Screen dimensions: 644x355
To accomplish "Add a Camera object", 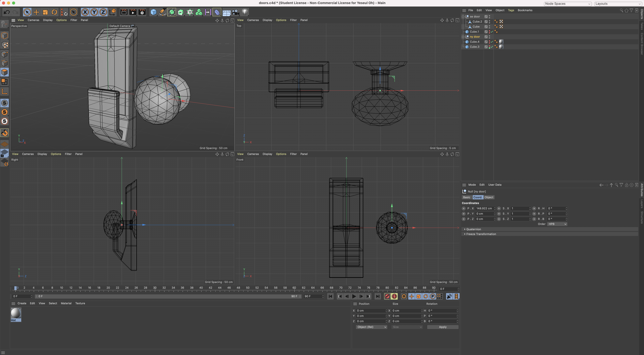I will [235, 12].
